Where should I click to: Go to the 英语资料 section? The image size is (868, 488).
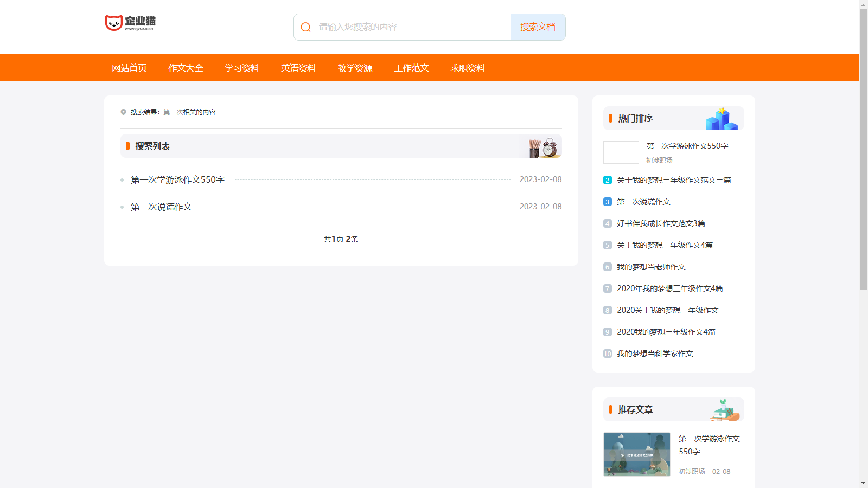coord(298,68)
